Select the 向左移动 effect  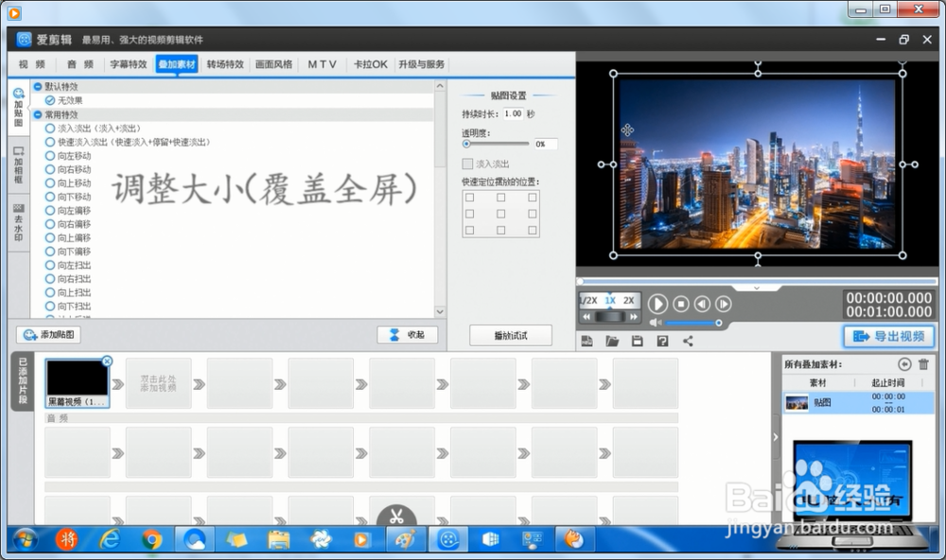pyautogui.click(x=68, y=156)
